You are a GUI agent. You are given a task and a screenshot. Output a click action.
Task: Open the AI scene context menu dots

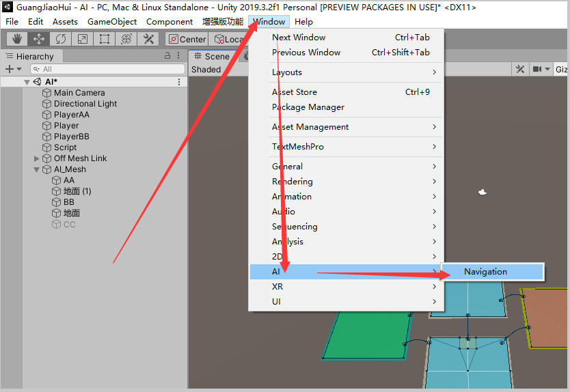tap(179, 82)
